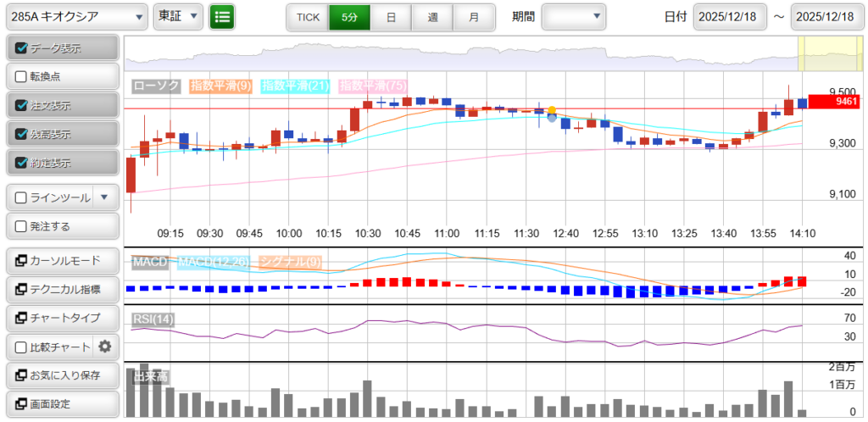Click the start date field 2025/12/18

pyautogui.click(x=730, y=17)
